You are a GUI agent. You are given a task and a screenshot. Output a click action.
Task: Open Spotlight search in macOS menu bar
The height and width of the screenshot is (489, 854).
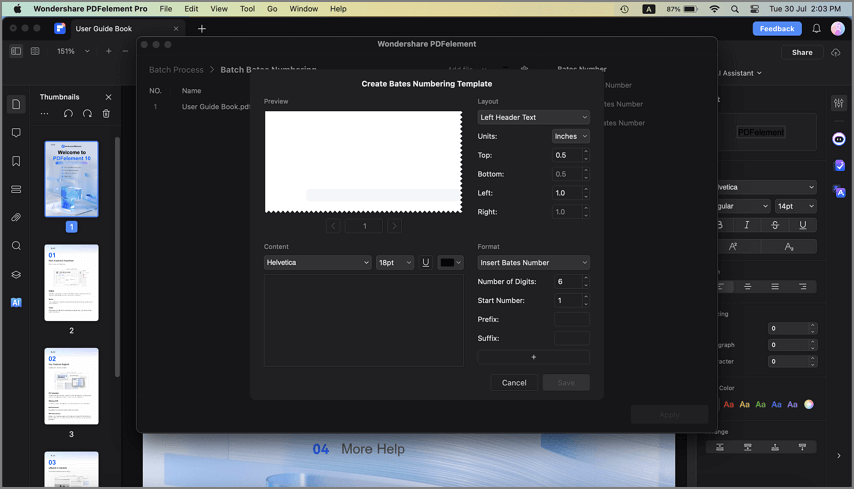point(735,9)
